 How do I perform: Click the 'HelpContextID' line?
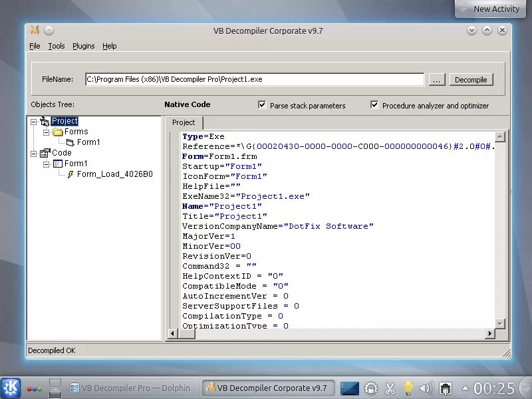[233, 276]
